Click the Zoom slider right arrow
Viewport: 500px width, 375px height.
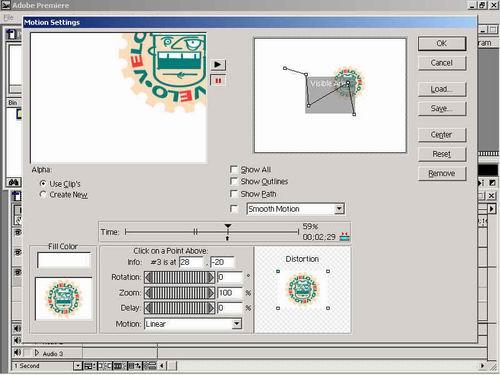[x=211, y=293]
